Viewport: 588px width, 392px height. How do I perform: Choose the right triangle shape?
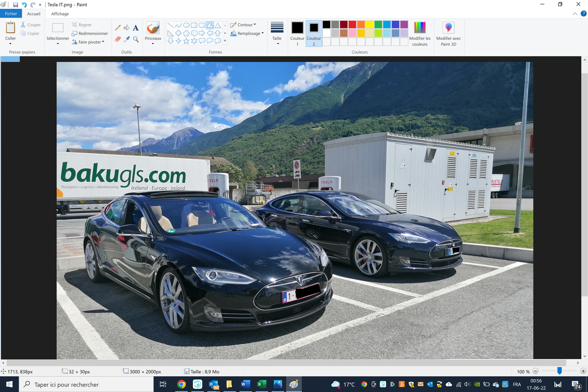pos(171,33)
